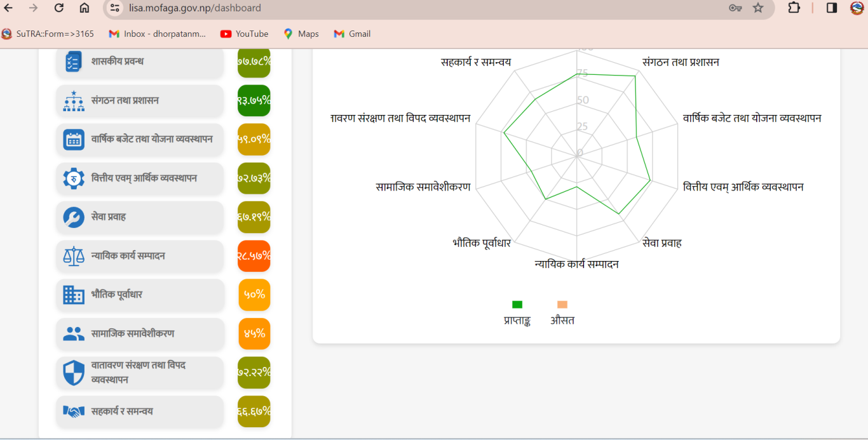This screenshot has width=868, height=440.
Task: Select the भौतिक पूर्वाधार category card
Action: (140, 295)
